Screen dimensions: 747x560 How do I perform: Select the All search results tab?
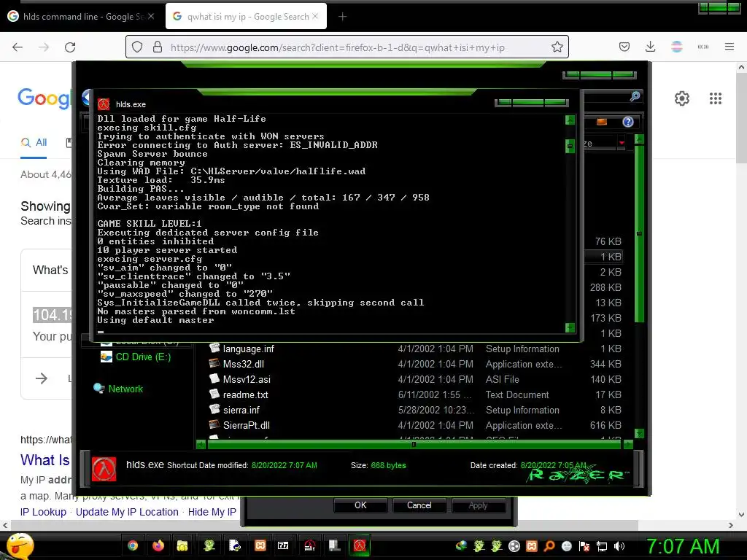coord(34,142)
